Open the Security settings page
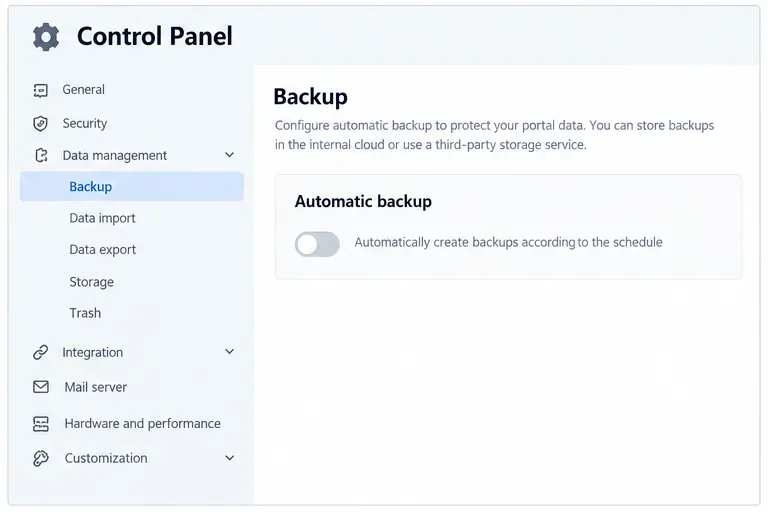The width and height of the screenshot is (768, 512). [85, 123]
